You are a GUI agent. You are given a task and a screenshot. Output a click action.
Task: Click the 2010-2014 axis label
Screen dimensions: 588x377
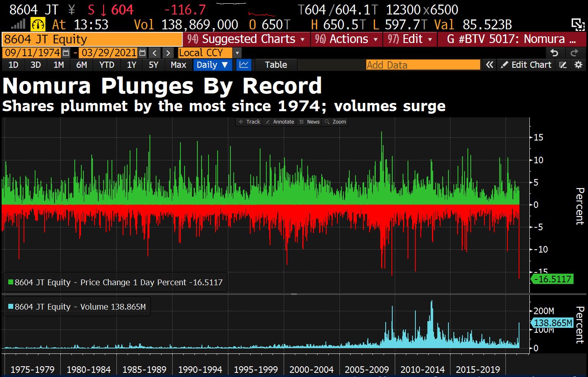pos(422,370)
